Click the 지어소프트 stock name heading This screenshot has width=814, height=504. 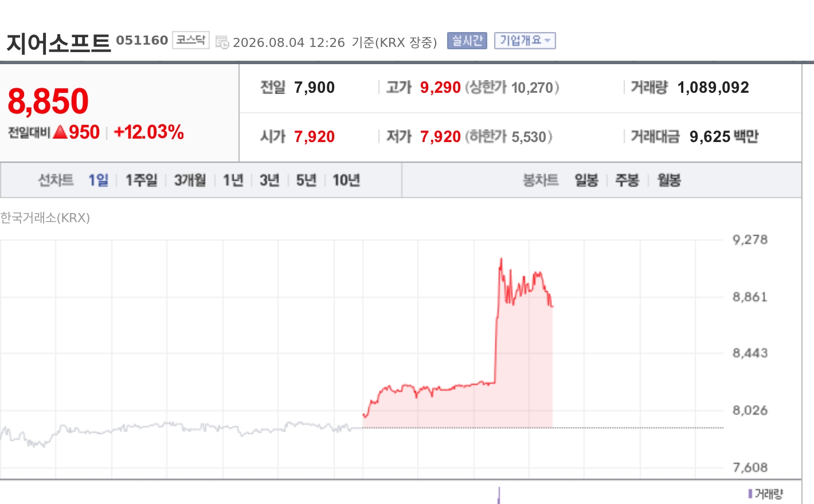tap(58, 43)
